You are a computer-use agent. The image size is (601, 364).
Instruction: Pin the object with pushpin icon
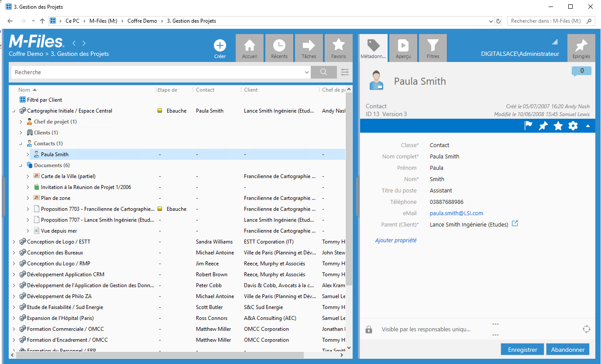[543, 126]
